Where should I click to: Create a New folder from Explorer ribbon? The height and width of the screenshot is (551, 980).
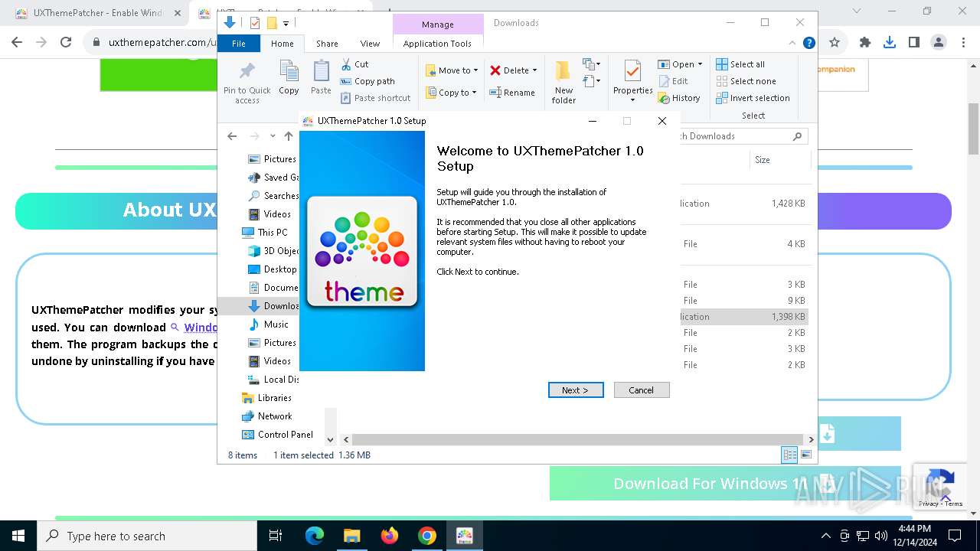click(x=563, y=83)
